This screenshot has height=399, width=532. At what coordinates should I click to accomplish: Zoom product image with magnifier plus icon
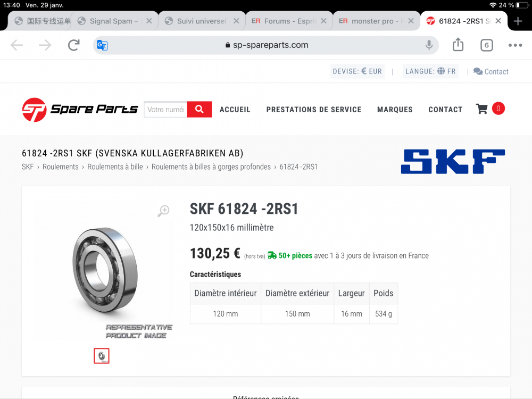[163, 211]
